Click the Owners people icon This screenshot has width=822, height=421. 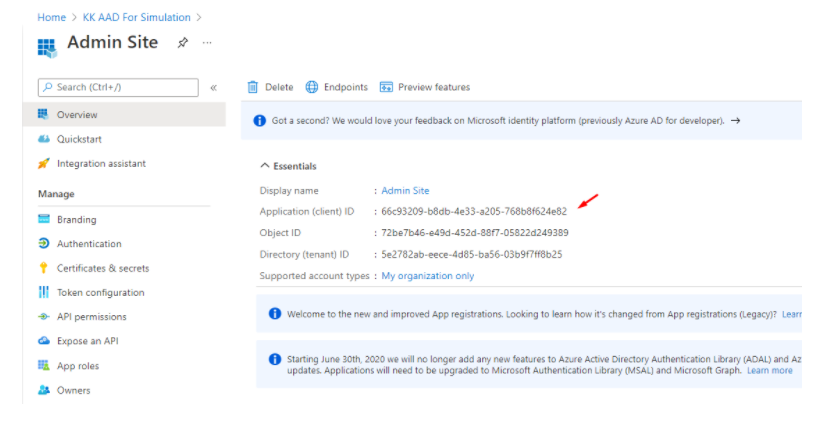click(x=44, y=390)
